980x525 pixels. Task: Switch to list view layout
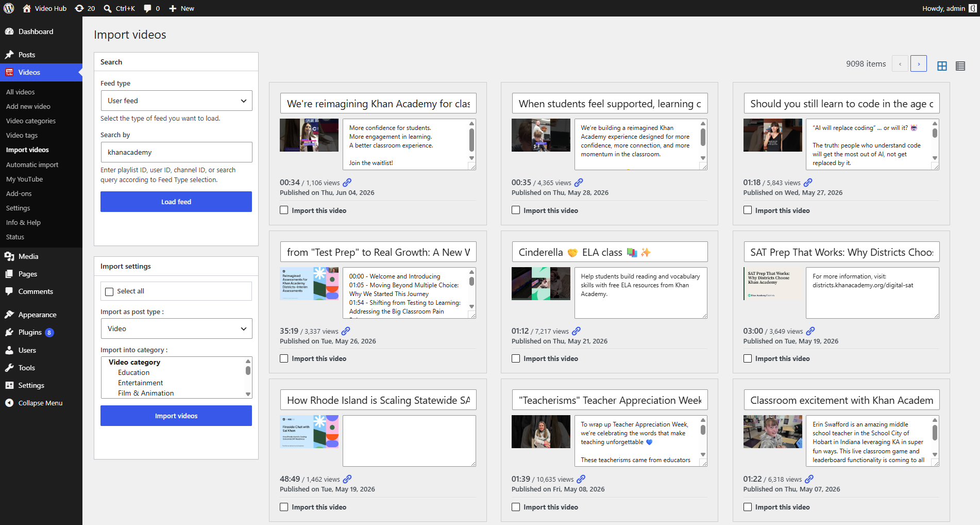(960, 65)
